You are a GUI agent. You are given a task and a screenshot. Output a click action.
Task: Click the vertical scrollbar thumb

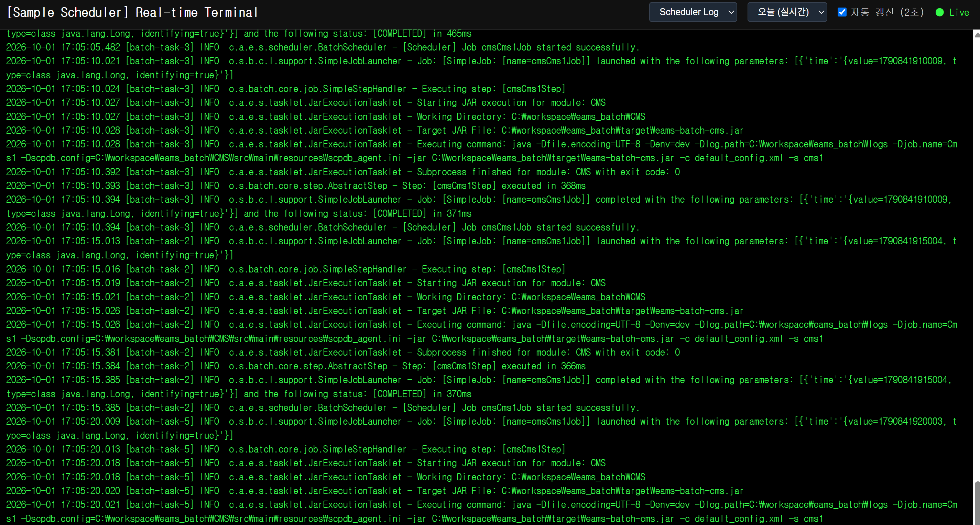point(977,503)
